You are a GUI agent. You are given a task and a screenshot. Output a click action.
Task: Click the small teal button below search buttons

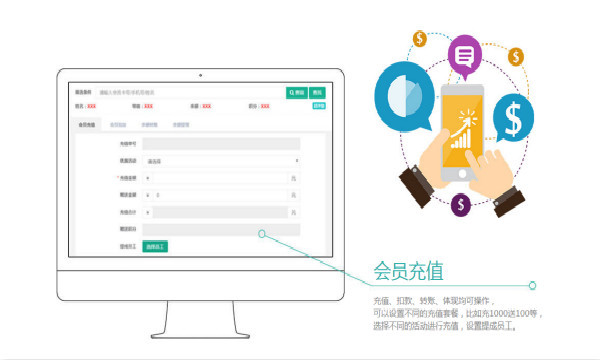[319, 106]
